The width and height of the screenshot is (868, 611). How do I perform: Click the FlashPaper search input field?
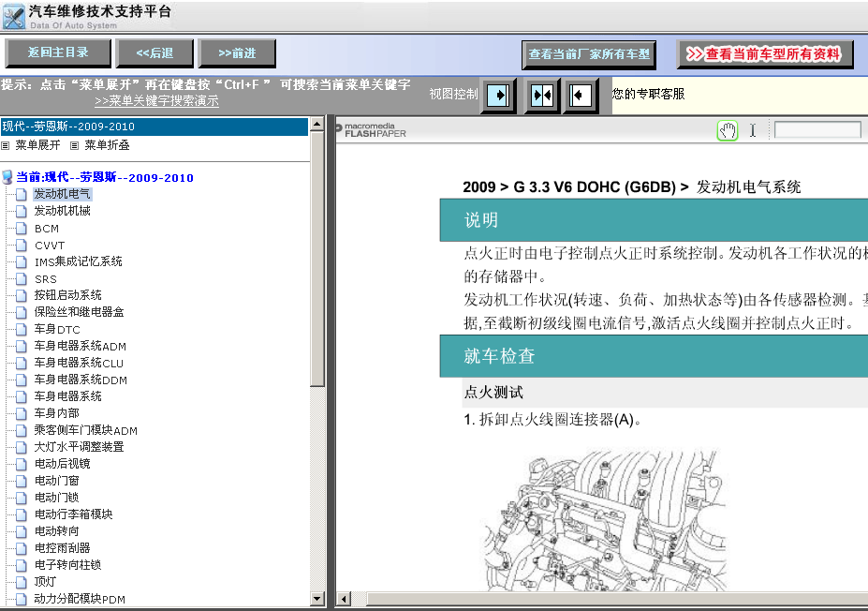(x=817, y=130)
